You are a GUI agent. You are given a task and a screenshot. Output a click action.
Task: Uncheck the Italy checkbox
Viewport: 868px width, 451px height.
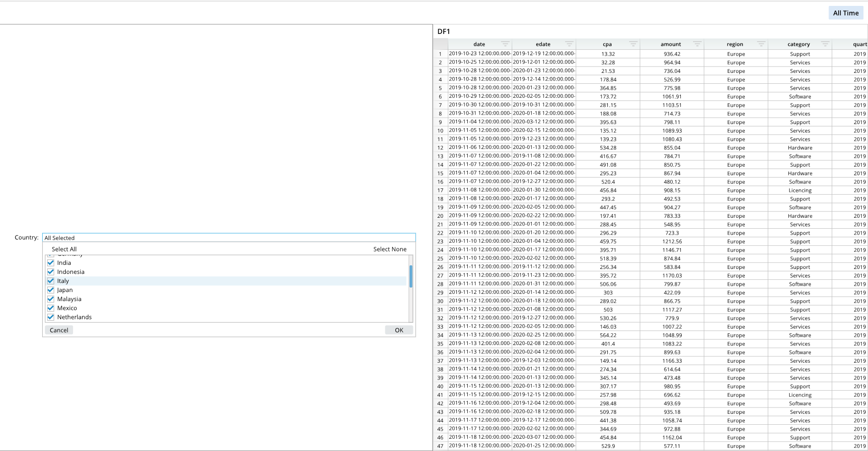tap(51, 281)
